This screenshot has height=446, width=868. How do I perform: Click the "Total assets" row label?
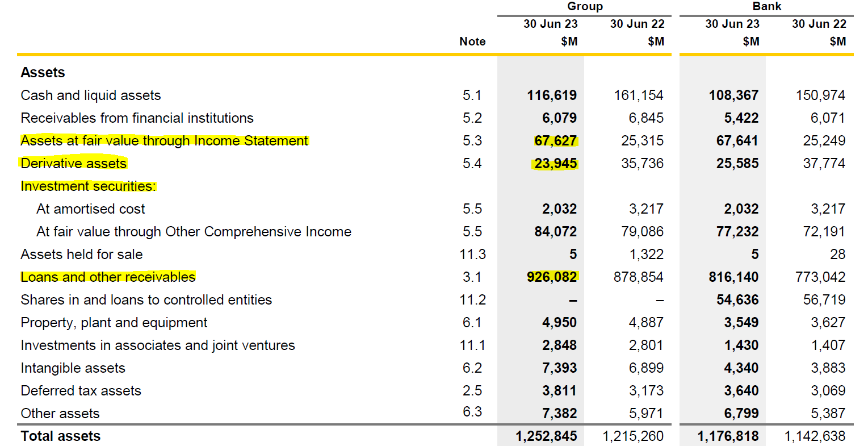click(x=61, y=436)
